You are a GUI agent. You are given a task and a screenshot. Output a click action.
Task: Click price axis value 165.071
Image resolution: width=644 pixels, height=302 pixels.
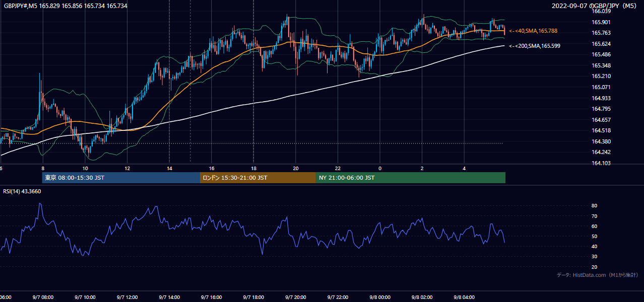[601, 88]
